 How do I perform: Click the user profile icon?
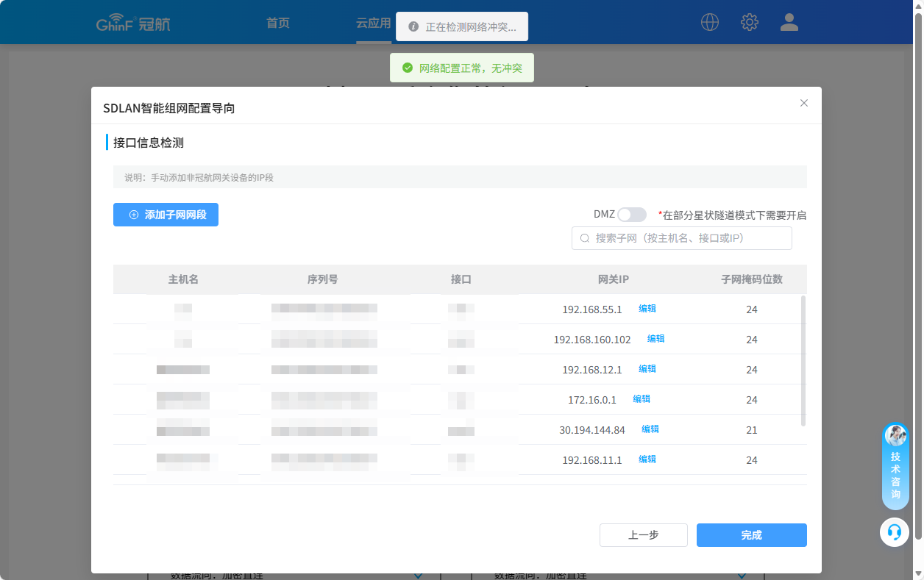click(789, 22)
